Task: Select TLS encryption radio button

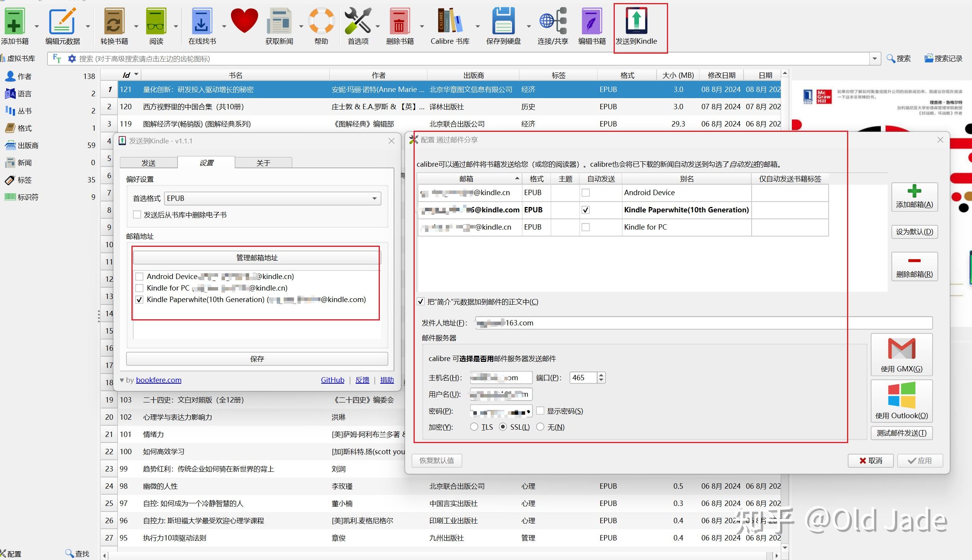Action: point(474,427)
